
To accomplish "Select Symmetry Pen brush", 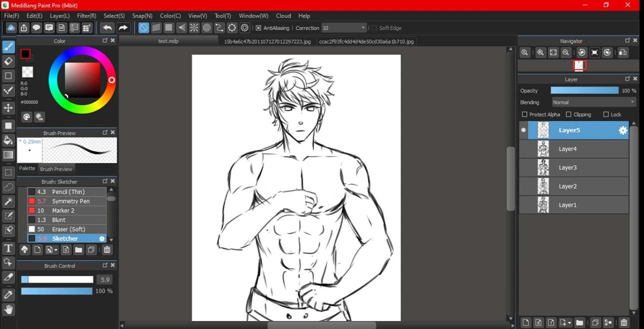I will coord(67,201).
